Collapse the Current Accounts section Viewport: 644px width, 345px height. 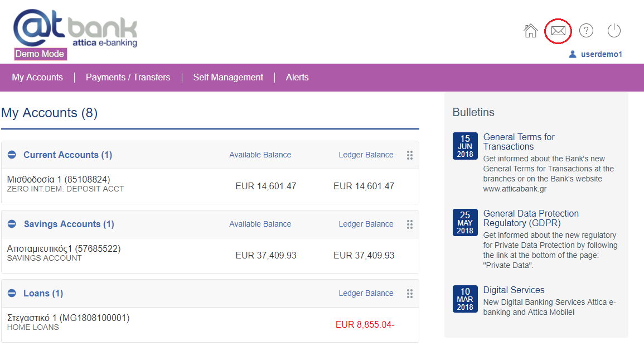click(12, 155)
